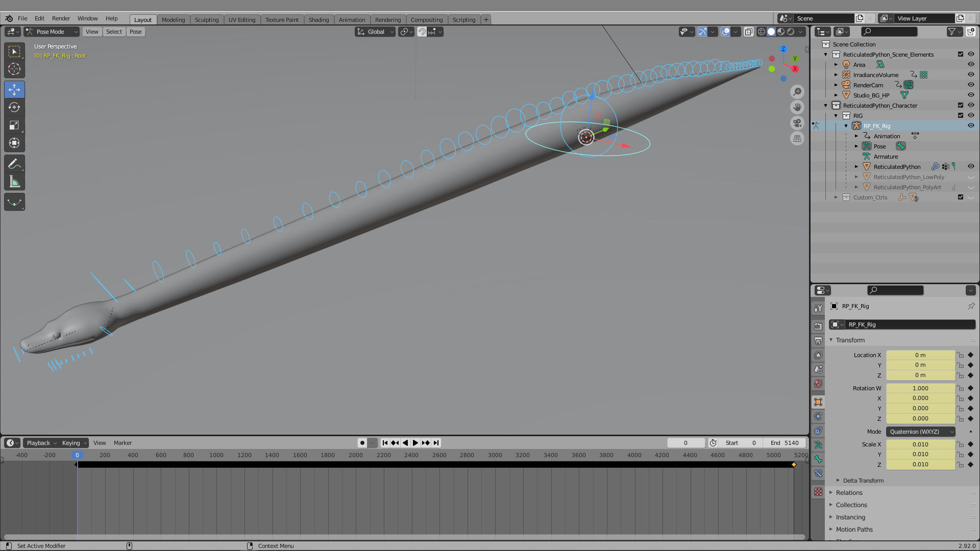Image resolution: width=980 pixels, height=551 pixels.
Task: Open Quaternion (WXYZ) rotation mode dropdown
Action: tap(920, 432)
